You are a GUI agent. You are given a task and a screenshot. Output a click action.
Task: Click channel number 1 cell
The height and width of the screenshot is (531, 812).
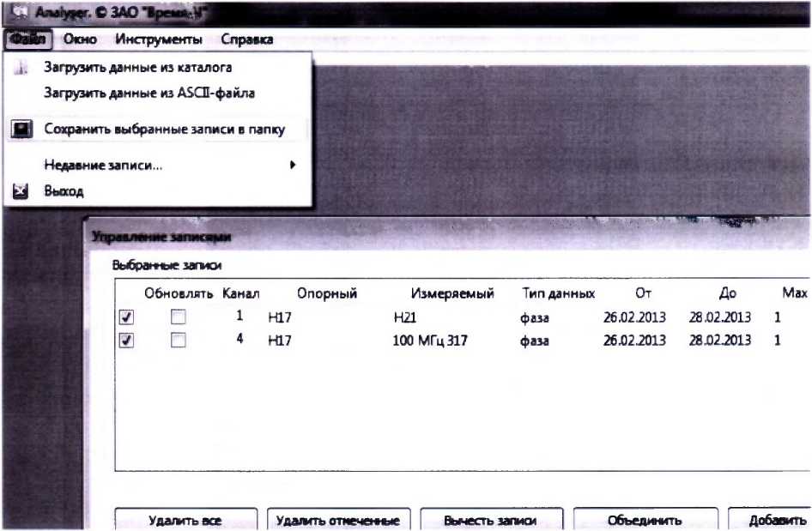(x=239, y=315)
